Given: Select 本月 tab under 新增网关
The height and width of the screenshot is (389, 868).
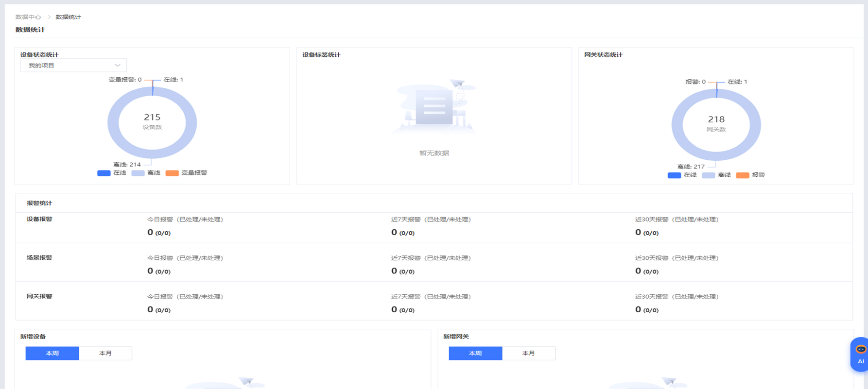Looking at the screenshot, I should (529, 353).
